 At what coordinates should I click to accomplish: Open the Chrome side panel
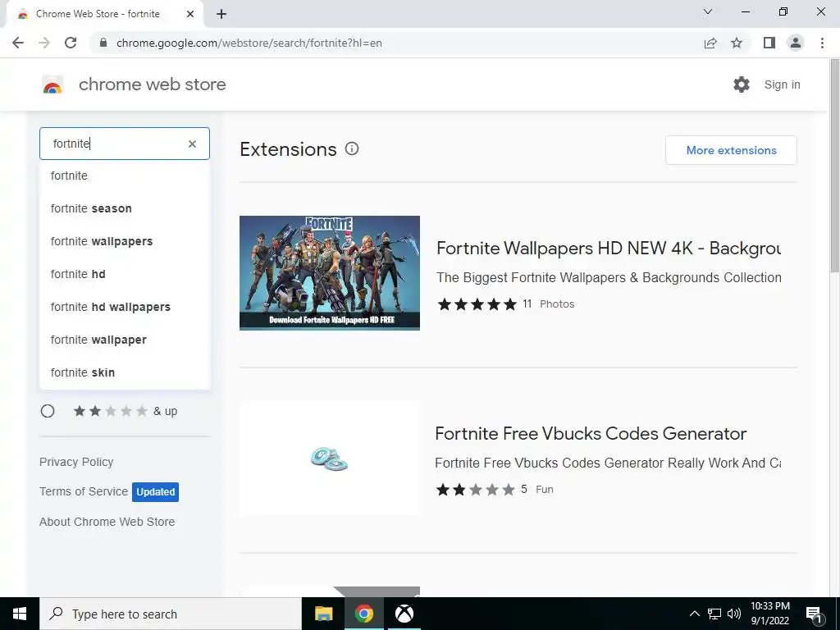tap(769, 43)
